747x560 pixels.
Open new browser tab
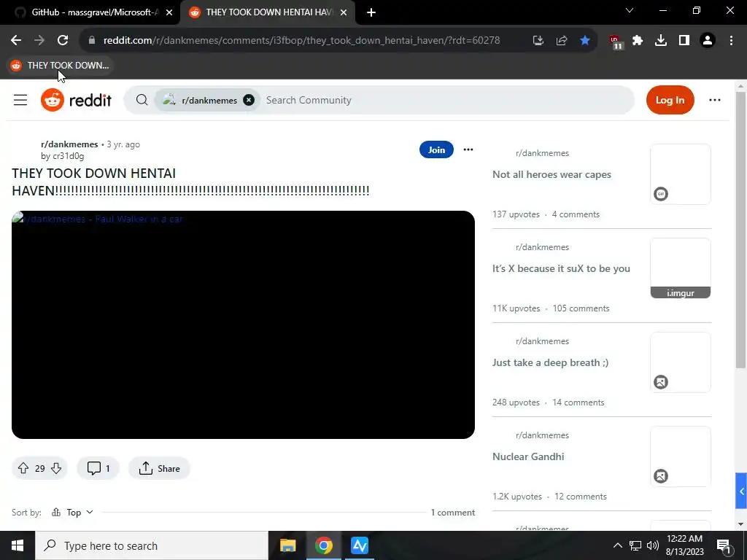[371, 12]
